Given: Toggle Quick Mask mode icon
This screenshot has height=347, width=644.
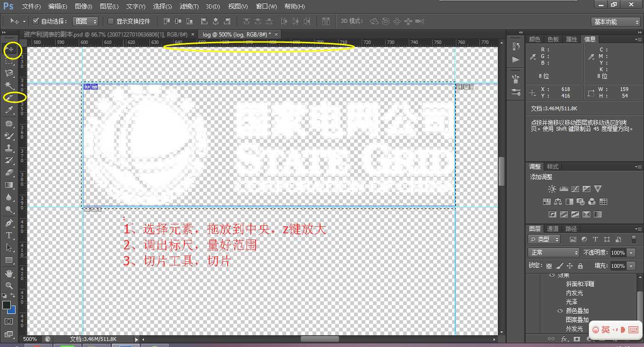Looking at the screenshot, I should click(9, 321).
